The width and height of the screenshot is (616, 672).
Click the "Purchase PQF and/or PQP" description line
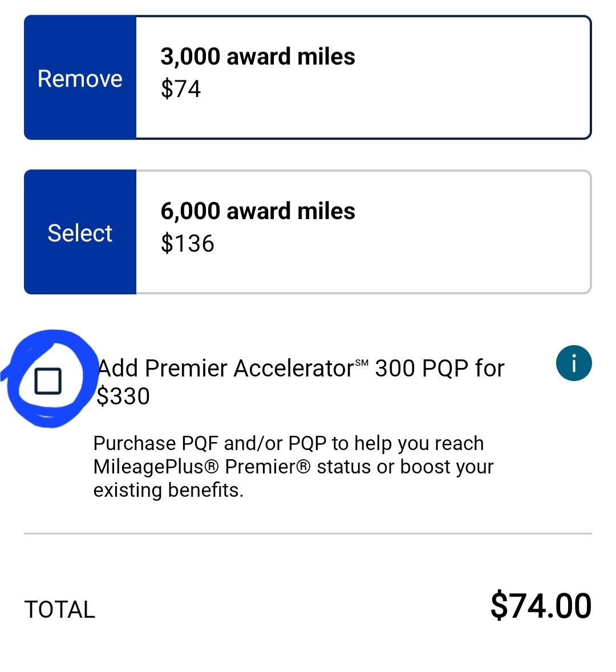(x=288, y=443)
